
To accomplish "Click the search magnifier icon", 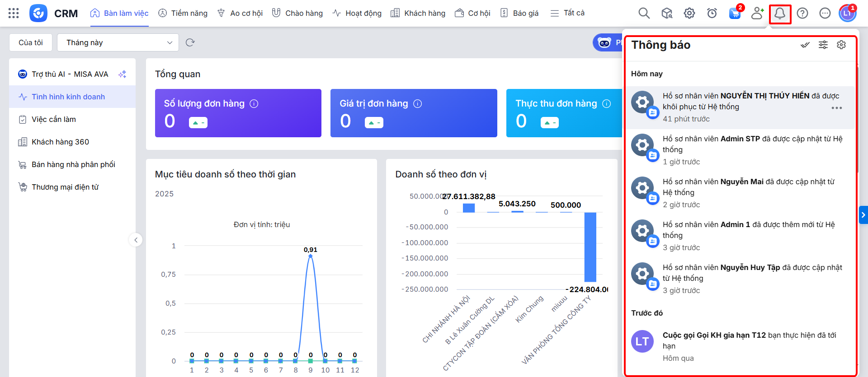I will click(644, 13).
